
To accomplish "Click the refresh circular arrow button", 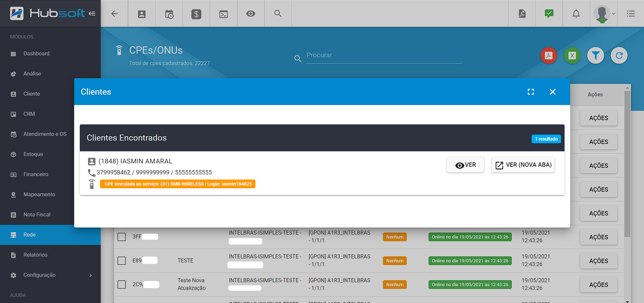I will 619,55.
